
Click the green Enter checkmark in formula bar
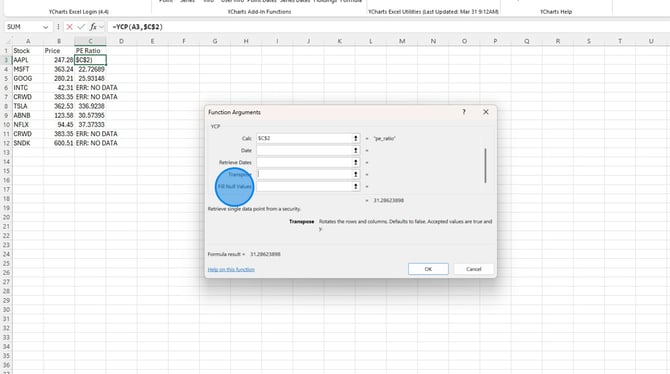(x=81, y=27)
